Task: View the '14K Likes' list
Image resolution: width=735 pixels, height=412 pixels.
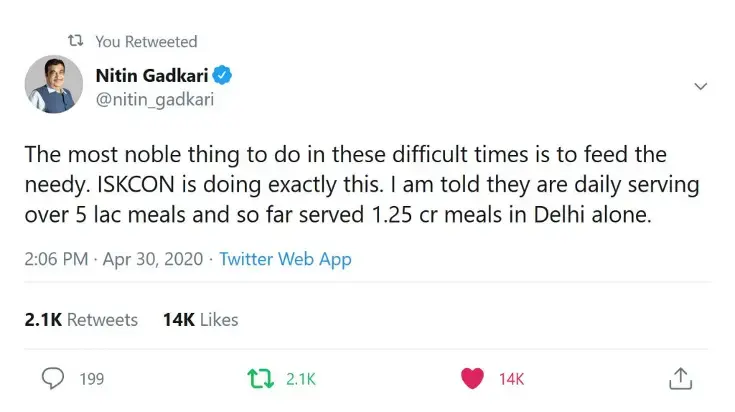Action: tap(200, 320)
